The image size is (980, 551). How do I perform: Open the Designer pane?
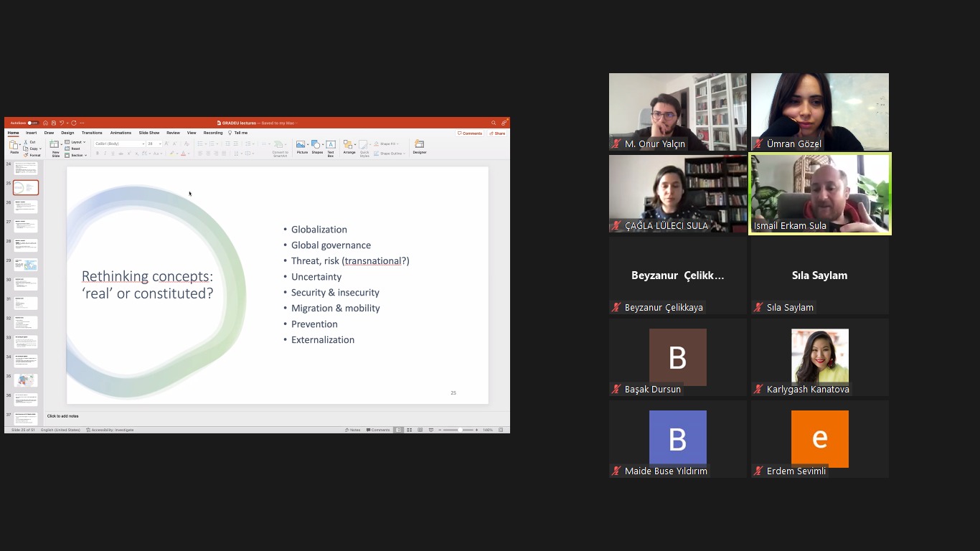coord(420,146)
